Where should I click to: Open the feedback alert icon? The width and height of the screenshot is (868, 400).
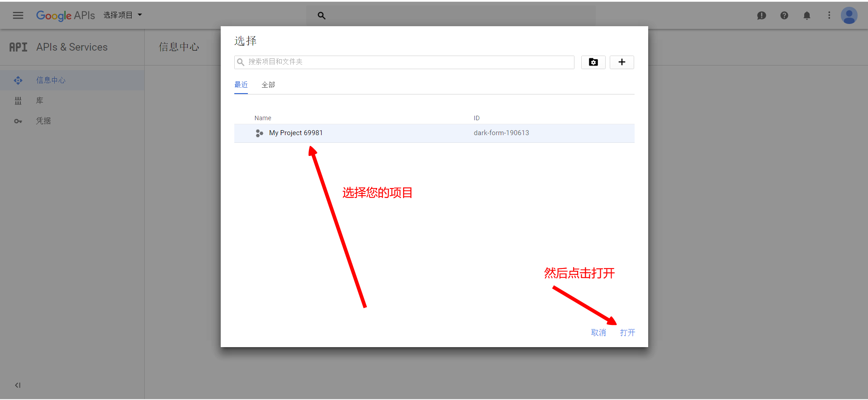pyautogui.click(x=762, y=15)
